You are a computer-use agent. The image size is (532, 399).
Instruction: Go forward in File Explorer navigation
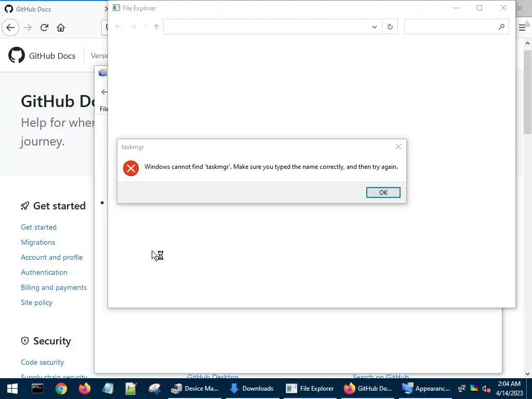pyautogui.click(x=134, y=27)
